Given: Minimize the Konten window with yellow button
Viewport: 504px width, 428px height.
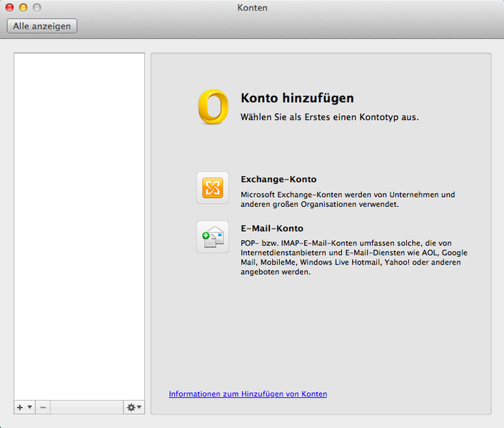Looking at the screenshot, I should tap(23, 7).
